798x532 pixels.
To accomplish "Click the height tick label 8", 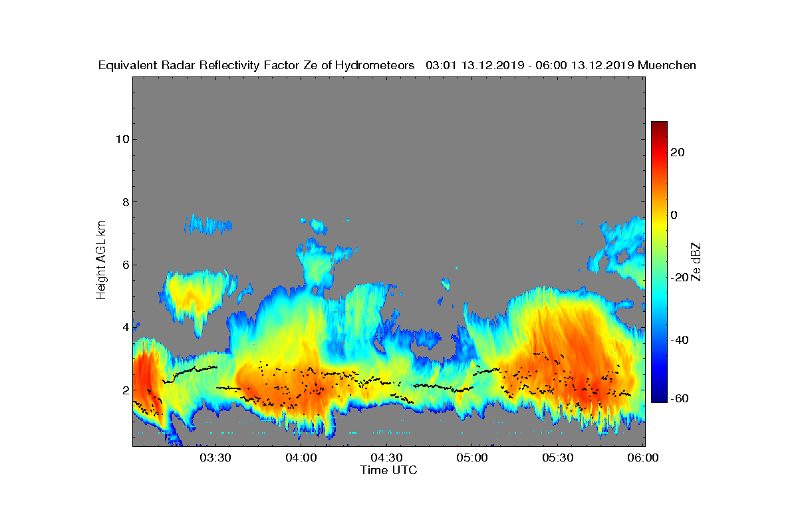I will coord(124,202).
